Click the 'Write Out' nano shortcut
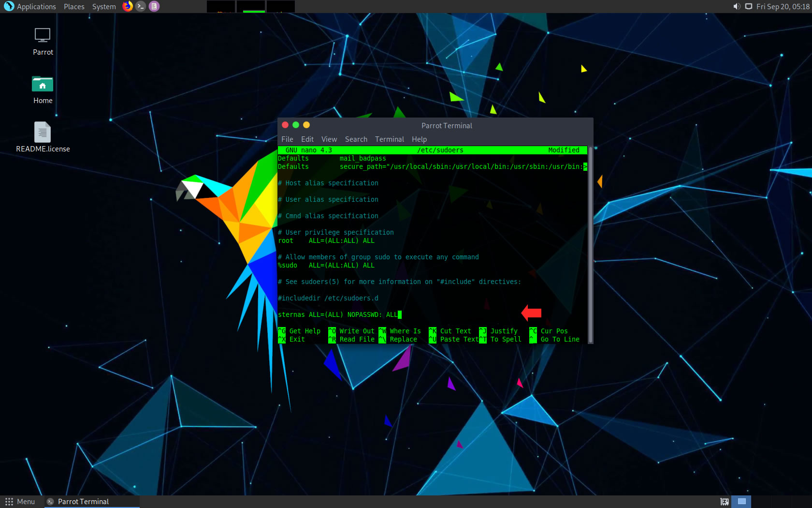This screenshot has height=508, width=812. [x=357, y=331]
